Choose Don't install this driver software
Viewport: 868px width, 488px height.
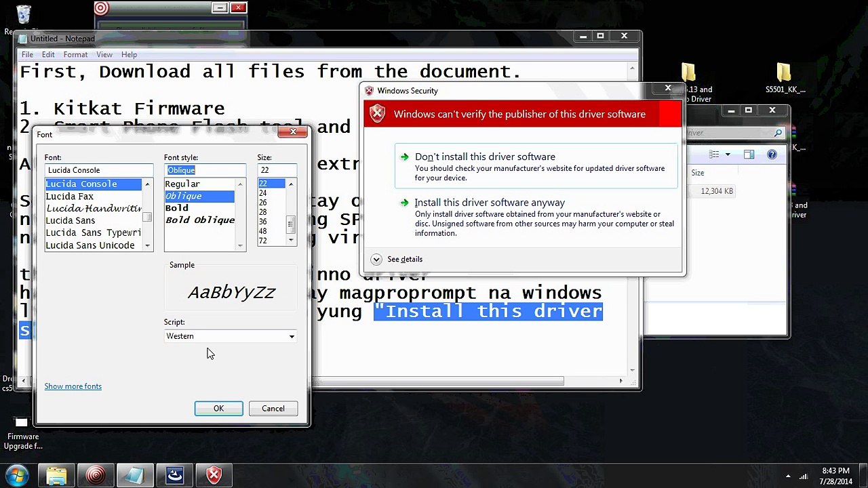[536, 166]
